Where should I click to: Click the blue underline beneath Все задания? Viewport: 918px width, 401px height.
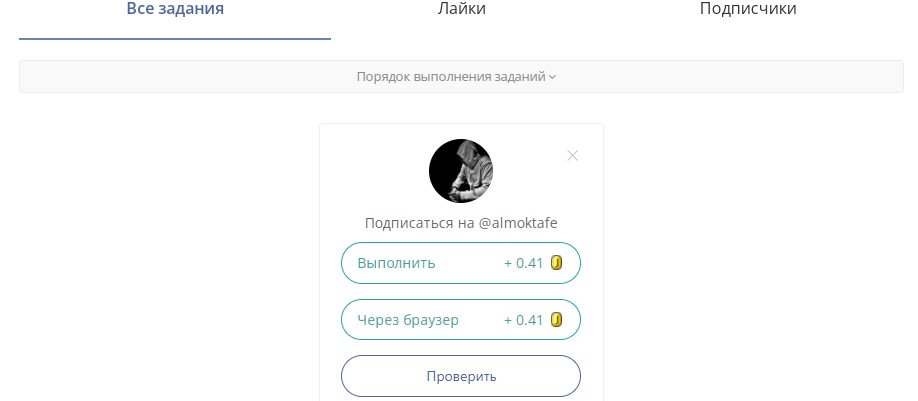coord(175,38)
